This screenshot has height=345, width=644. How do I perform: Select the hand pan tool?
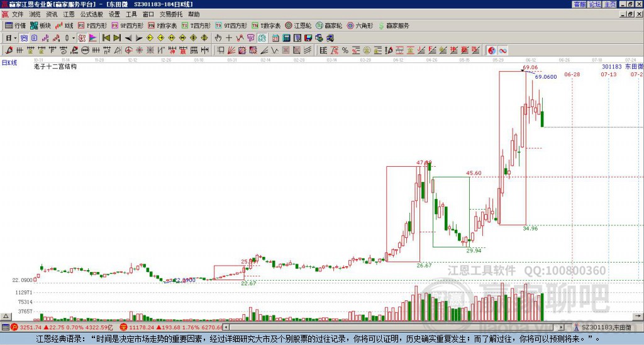[x=218, y=38]
